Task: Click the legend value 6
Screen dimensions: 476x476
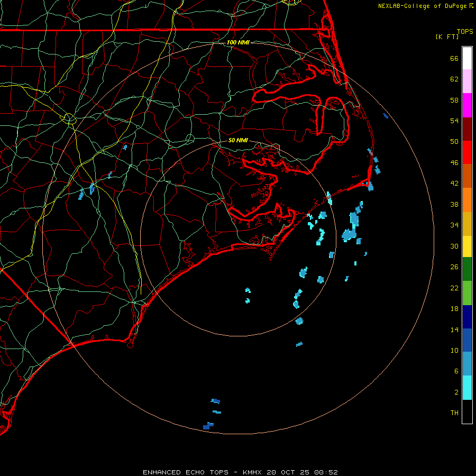Action: point(456,371)
